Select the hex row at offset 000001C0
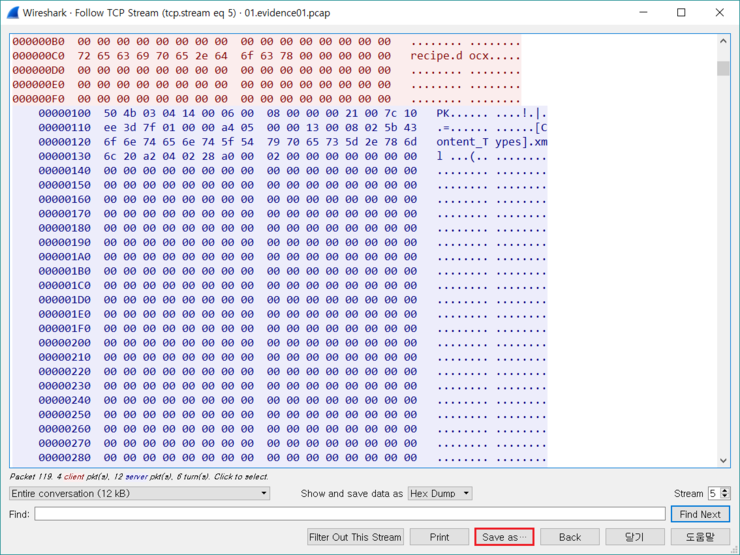 point(293,286)
